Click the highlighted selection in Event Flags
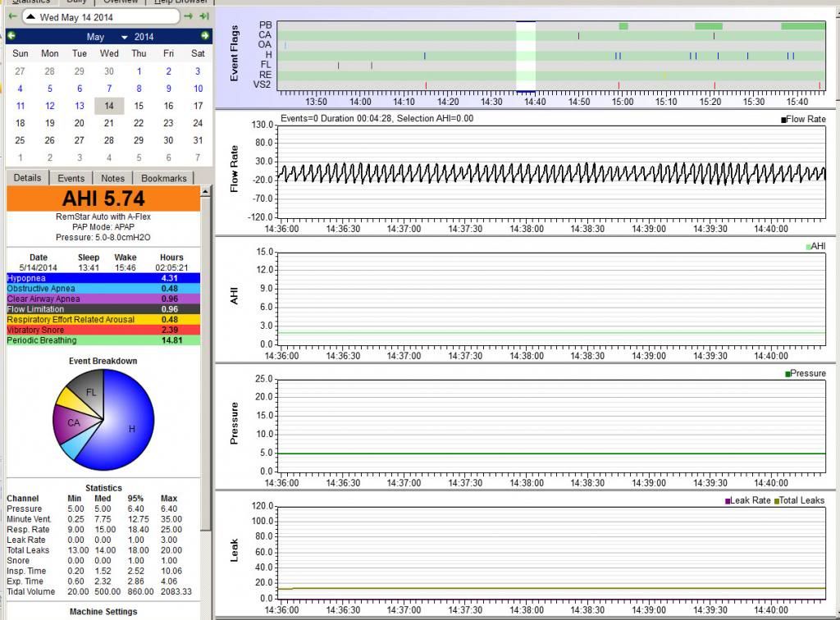This screenshot has height=620, width=840. 526,56
